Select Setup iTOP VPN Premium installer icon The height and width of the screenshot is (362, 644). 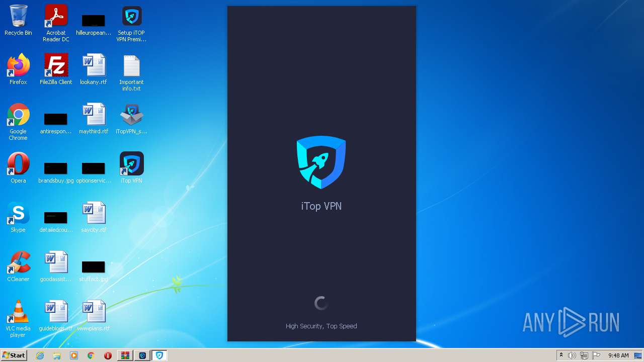coord(131,23)
